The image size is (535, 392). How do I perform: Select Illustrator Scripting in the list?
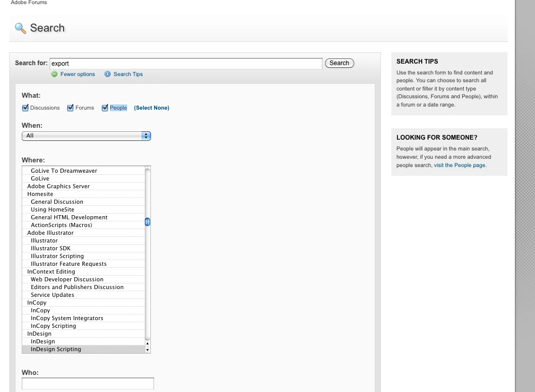84,256
